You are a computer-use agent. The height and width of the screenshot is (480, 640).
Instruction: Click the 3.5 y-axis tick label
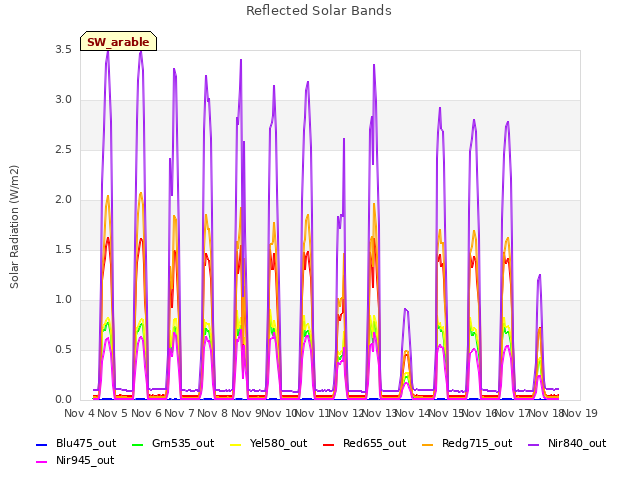64,50
